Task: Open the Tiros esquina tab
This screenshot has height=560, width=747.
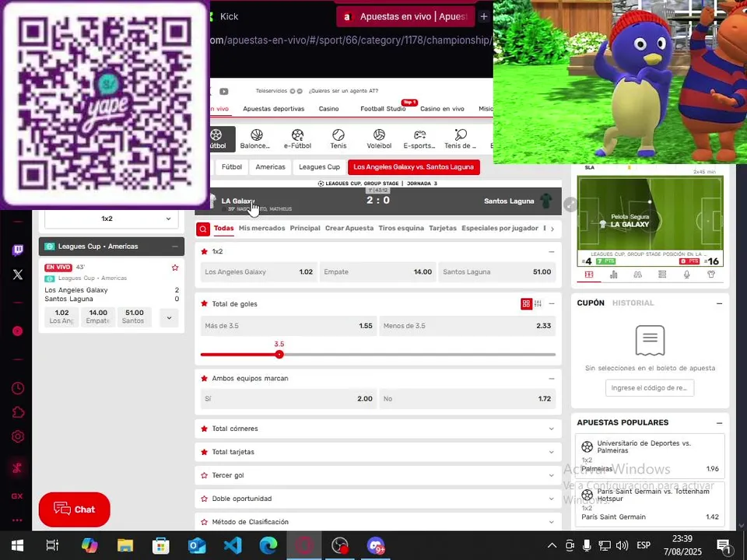Action: pos(402,228)
